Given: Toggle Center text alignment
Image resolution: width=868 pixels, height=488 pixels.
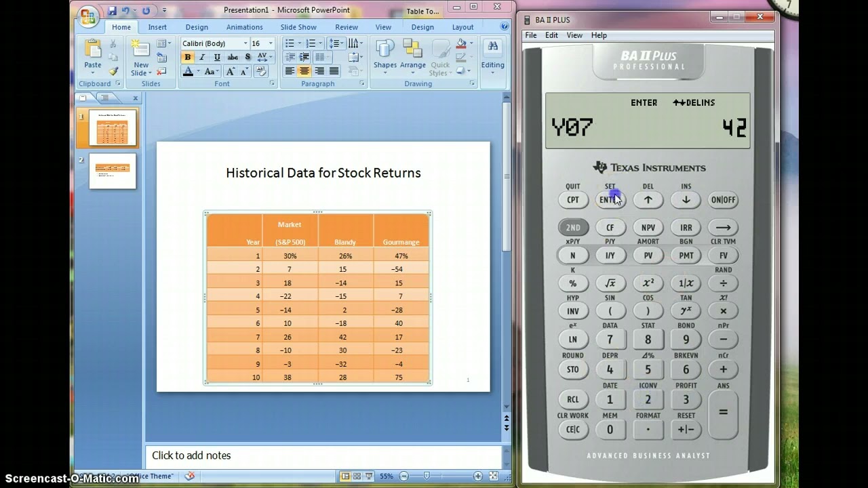Looking at the screenshot, I should click(304, 71).
